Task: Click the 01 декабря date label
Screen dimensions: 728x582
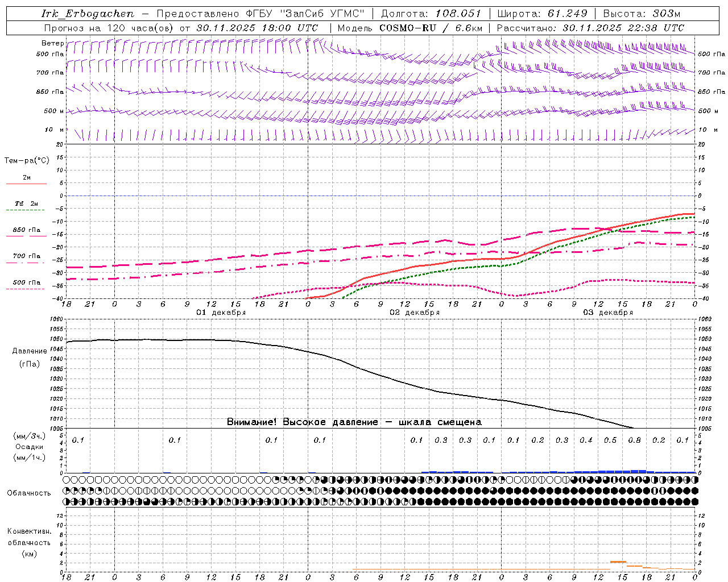Action: [221, 313]
